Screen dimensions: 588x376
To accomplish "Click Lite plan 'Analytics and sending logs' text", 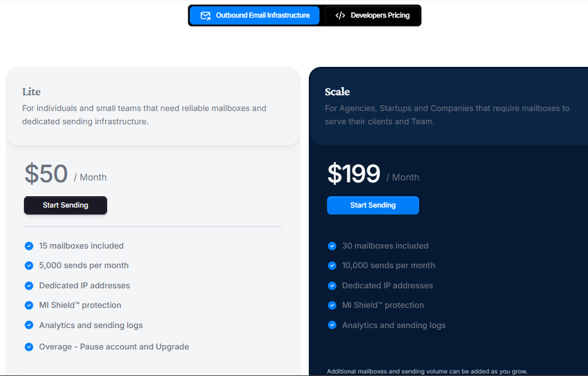I will (91, 326).
